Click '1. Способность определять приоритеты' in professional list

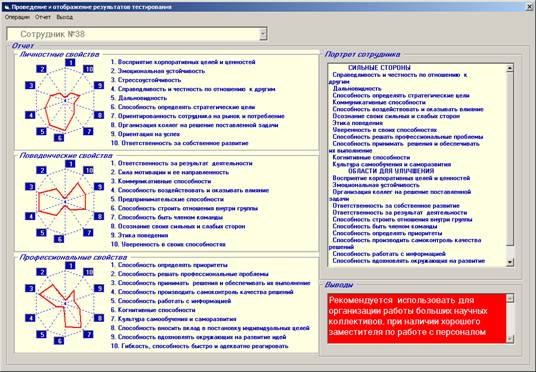169,265
